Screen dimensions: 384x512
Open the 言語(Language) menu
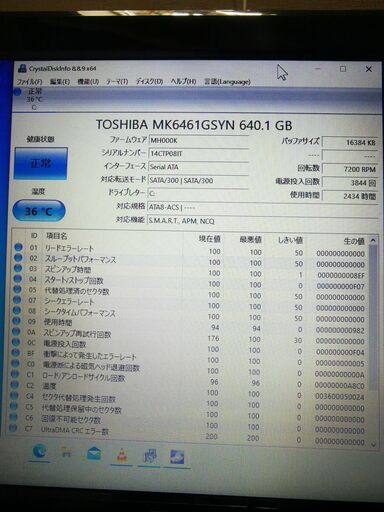tap(227, 81)
